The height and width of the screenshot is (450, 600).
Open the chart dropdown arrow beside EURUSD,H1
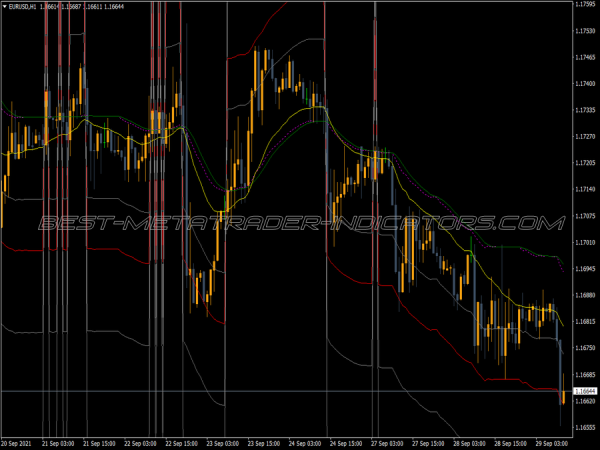pyautogui.click(x=5, y=7)
